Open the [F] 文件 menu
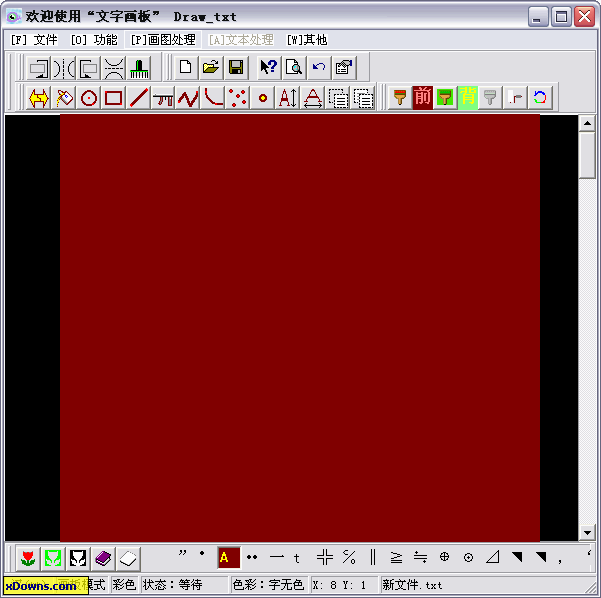This screenshot has width=601, height=598. click(x=34, y=40)
